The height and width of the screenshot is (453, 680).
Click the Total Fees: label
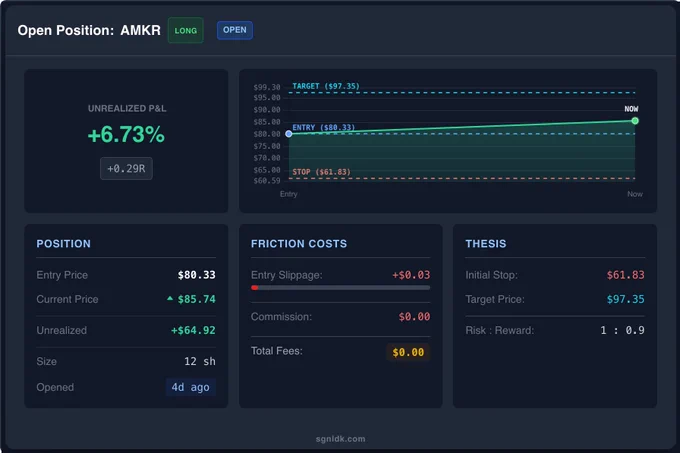(x=277, y=351)
